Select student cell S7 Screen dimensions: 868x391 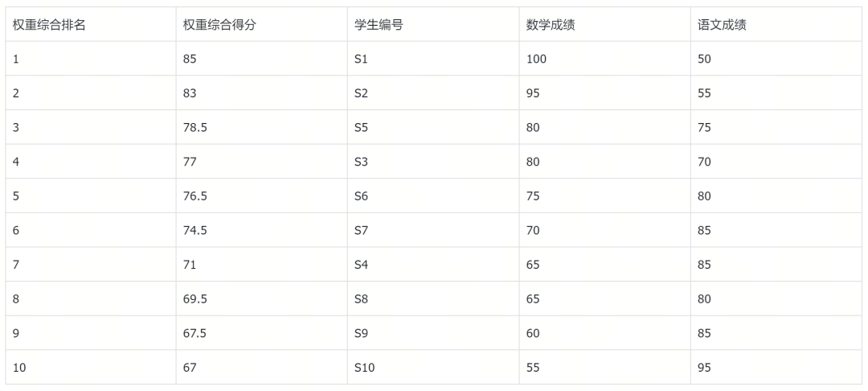(x=361, y=230)
